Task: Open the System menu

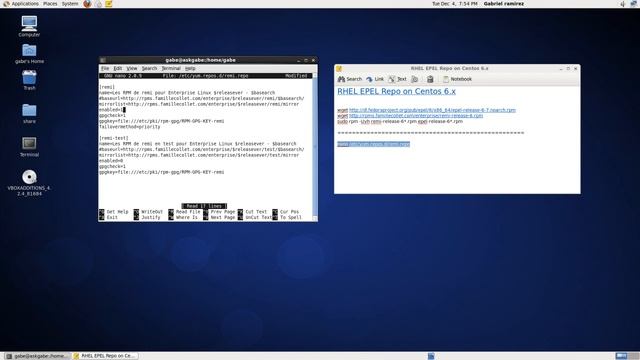Action: point(70,4)
